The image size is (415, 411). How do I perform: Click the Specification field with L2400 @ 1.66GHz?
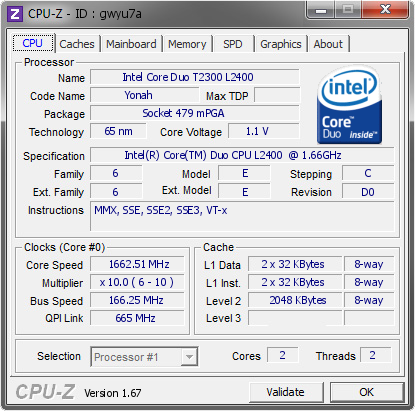click(242, 155)
